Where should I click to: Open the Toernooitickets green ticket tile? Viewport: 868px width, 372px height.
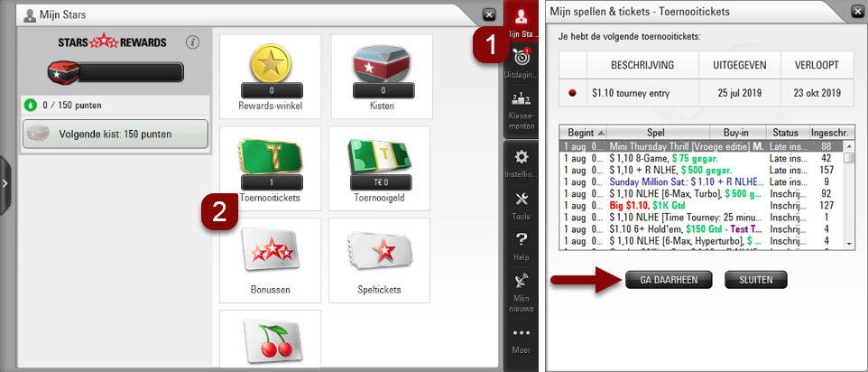[270, 168]
